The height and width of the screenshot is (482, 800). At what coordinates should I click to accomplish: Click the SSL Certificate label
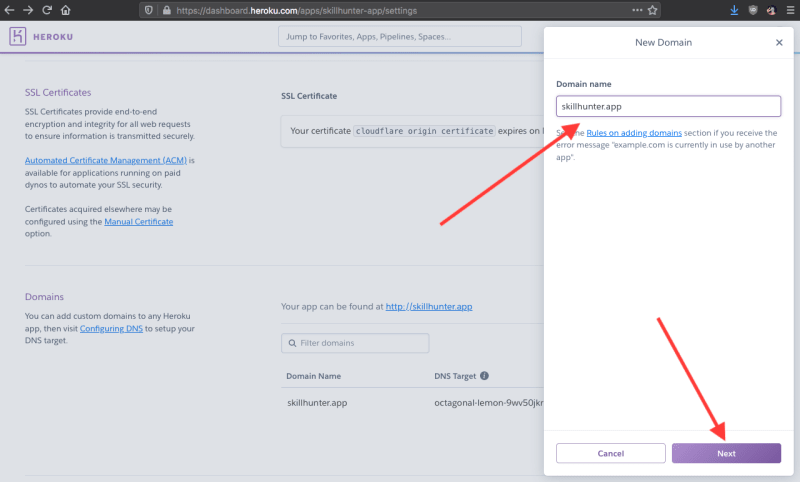[x=309, y=96]
